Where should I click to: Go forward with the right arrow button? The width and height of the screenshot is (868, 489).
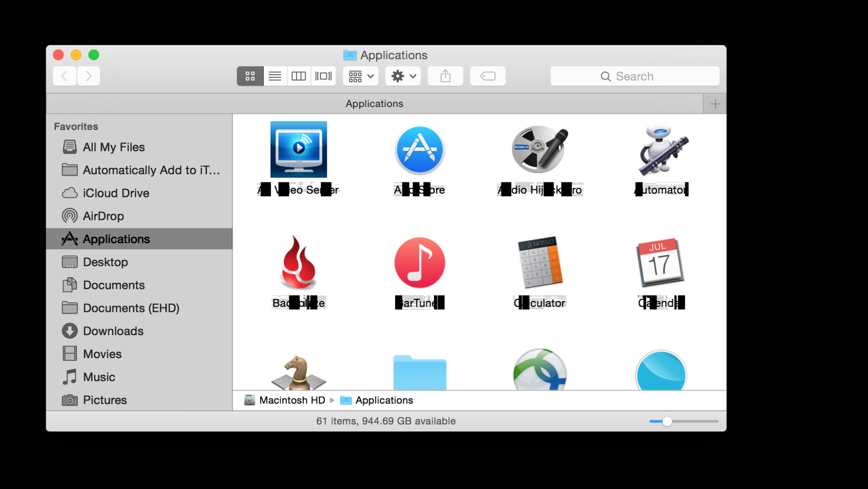click(88, 76)
